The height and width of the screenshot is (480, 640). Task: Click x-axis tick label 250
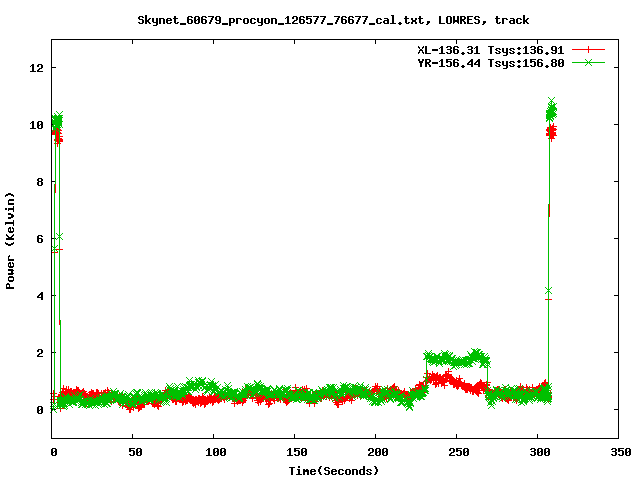click(459, 452)
